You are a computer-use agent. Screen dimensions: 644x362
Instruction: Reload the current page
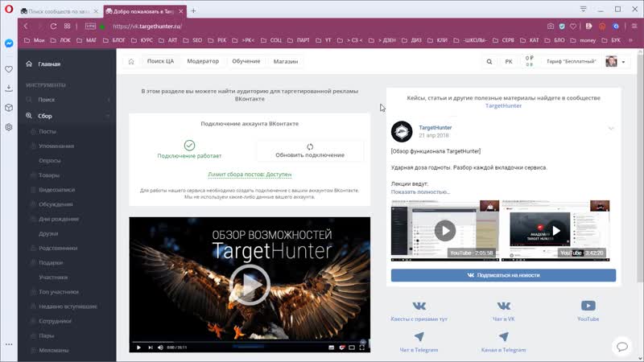(x=53, y=27)
